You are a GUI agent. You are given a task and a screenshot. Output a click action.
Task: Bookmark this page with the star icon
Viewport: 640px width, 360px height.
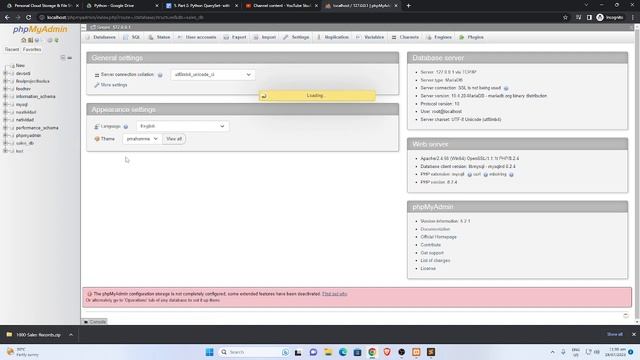[x=565, y=18]
